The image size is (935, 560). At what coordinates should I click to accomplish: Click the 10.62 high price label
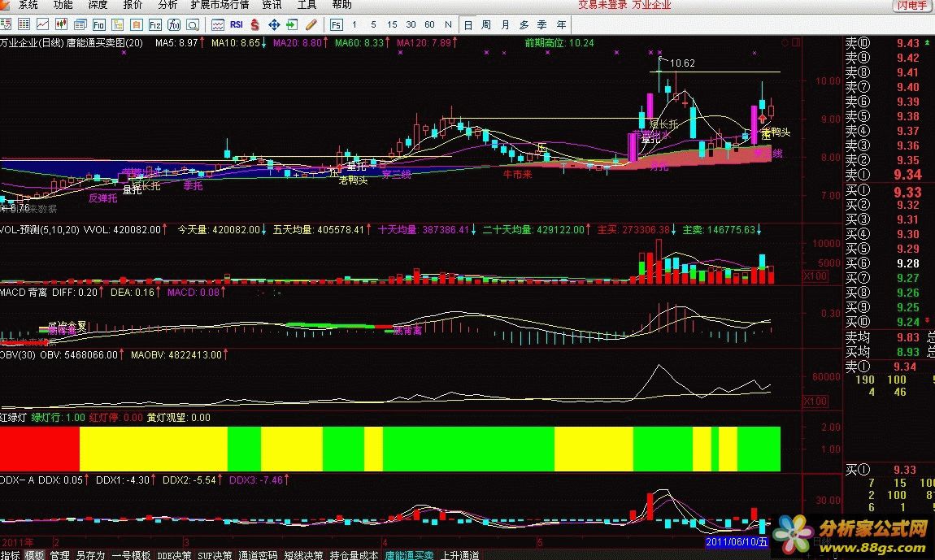(x=682, y=63)
